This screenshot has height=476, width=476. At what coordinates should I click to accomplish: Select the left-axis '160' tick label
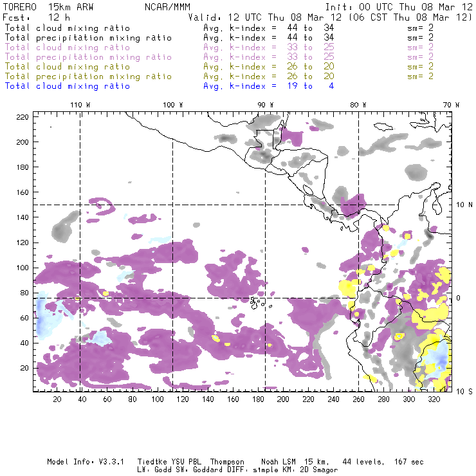(x=23, y=192)
